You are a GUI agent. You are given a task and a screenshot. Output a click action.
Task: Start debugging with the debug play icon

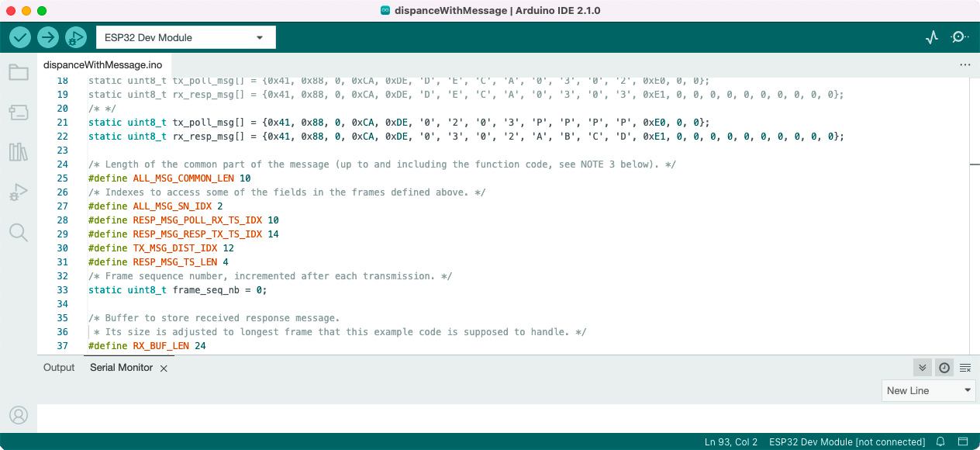click(x=76, y=37)
